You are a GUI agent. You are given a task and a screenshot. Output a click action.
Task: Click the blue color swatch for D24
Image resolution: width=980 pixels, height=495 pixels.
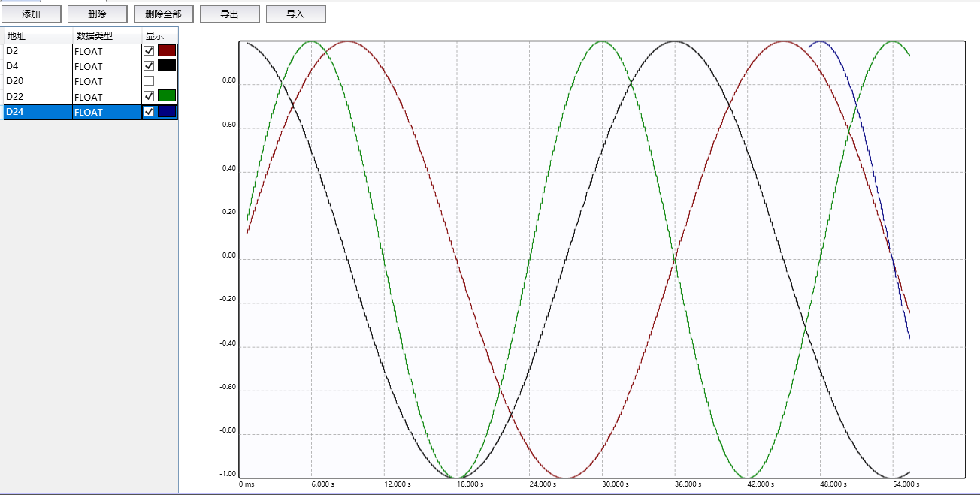point(165,112)
